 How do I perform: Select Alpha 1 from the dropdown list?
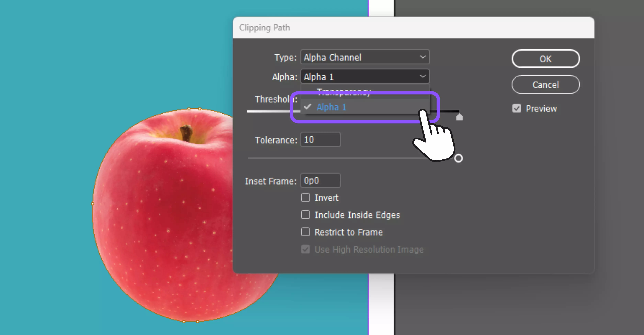tap(331, 107)
